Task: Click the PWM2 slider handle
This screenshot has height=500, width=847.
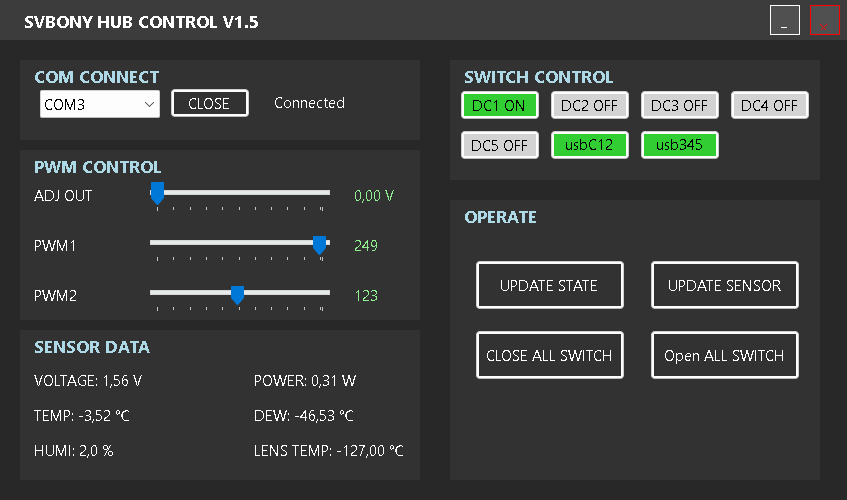Action: [x=237, y=295]
